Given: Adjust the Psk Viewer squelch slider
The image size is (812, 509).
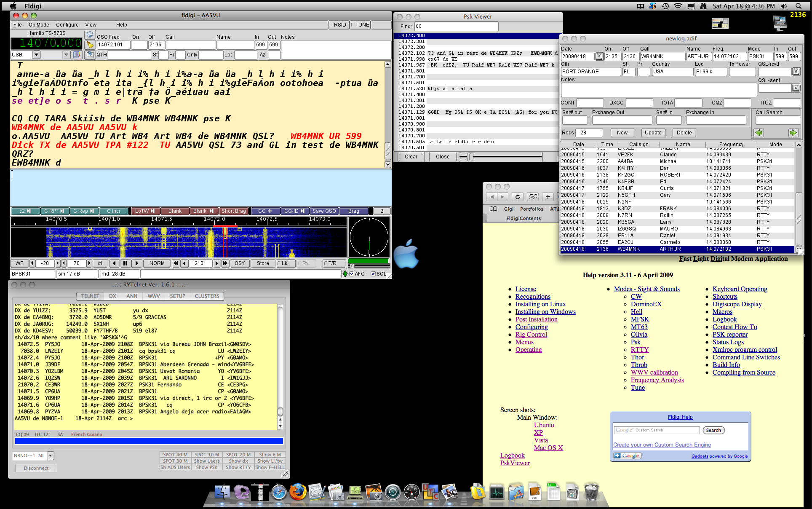Looking at the screenshot, I should (470, 157).
